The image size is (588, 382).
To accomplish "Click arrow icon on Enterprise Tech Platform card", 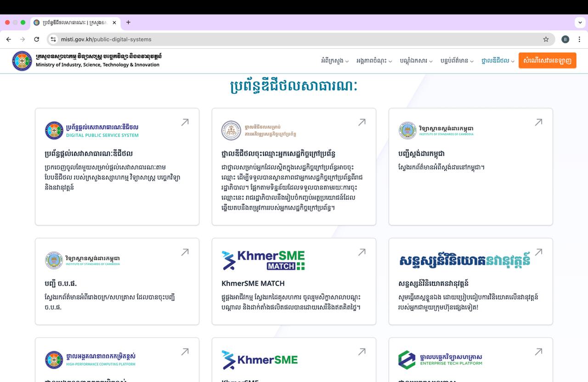I will tap(538, 352).
